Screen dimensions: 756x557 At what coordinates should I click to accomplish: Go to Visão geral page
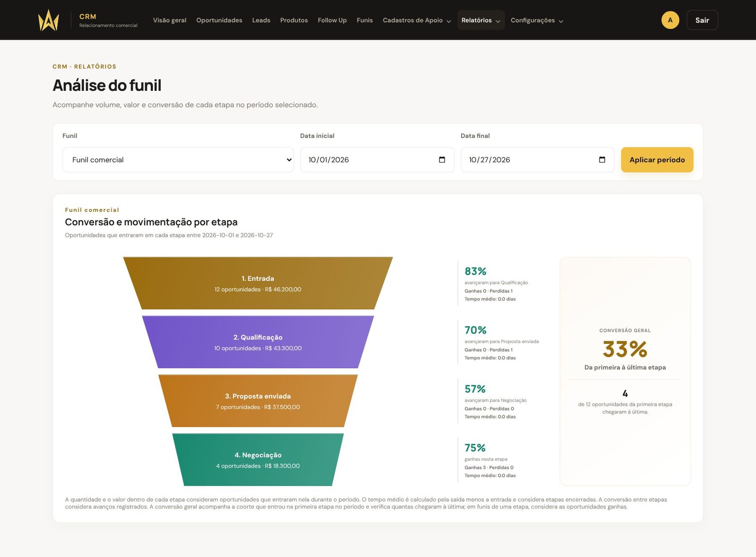point(170,20)
